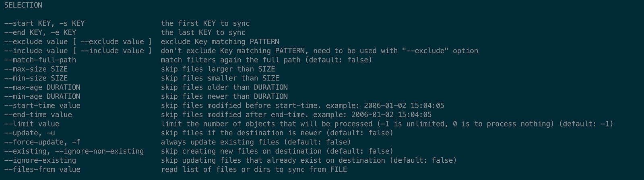644x180 pixels.
Task: Click the --end KEY, -e KEY option
Action: 40,33
